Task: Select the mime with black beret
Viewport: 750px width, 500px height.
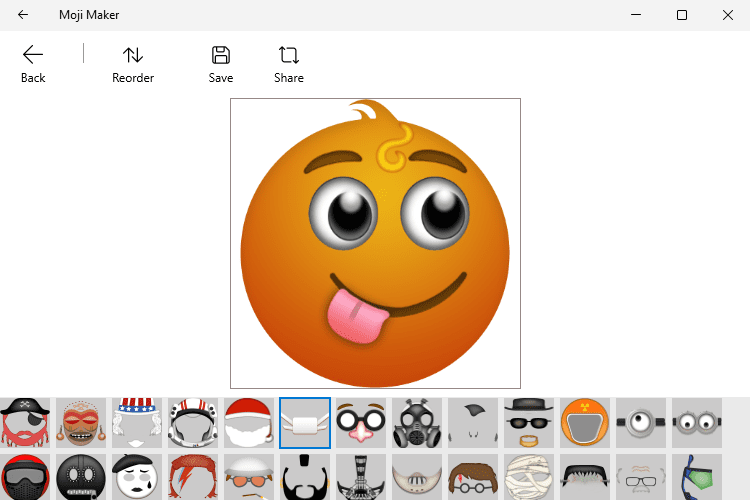Action: (x=137, y=477)
